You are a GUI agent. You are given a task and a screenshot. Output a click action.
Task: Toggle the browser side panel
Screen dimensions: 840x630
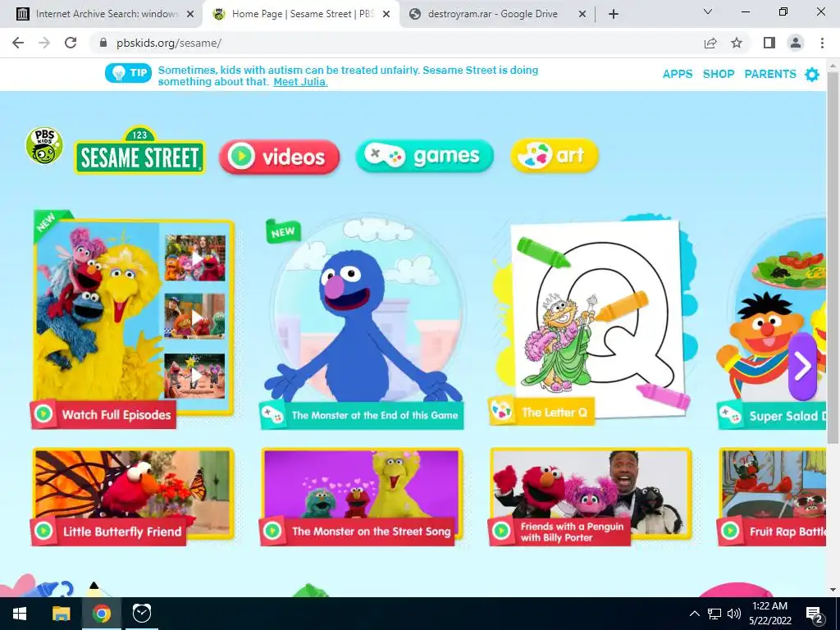pos(769,43)
